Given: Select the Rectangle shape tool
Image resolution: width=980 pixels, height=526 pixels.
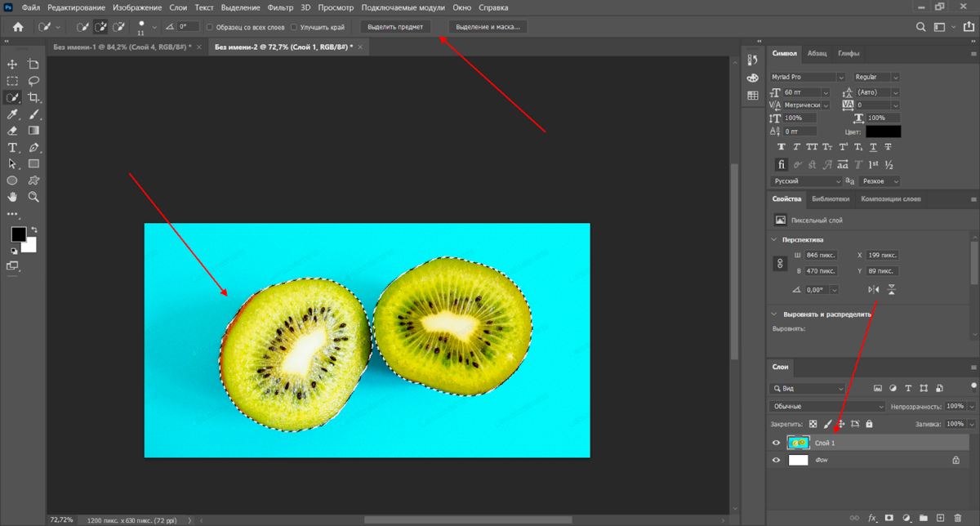Looking at the screenshot, I should click(33, 164).
